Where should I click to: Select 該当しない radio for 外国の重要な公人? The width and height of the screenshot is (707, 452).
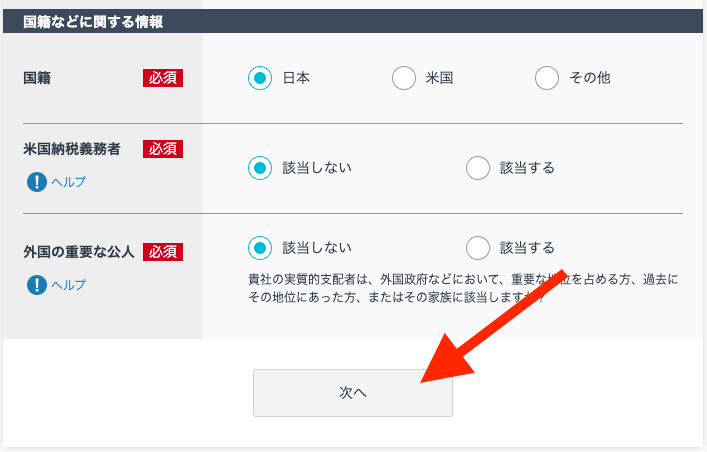260,248
